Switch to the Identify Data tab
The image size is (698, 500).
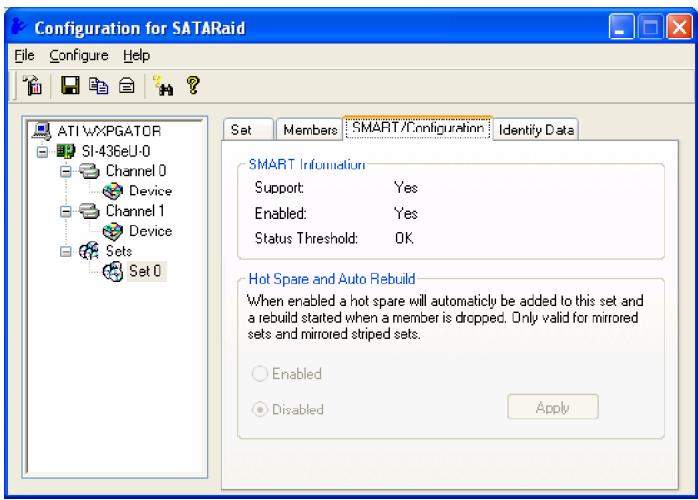(x=536, y=130)
